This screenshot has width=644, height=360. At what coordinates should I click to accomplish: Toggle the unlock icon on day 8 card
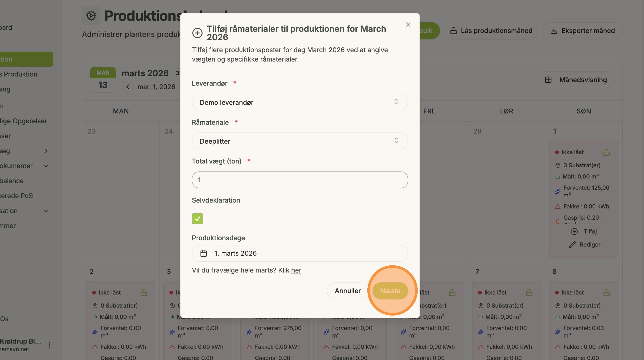[x=606, y=293]
